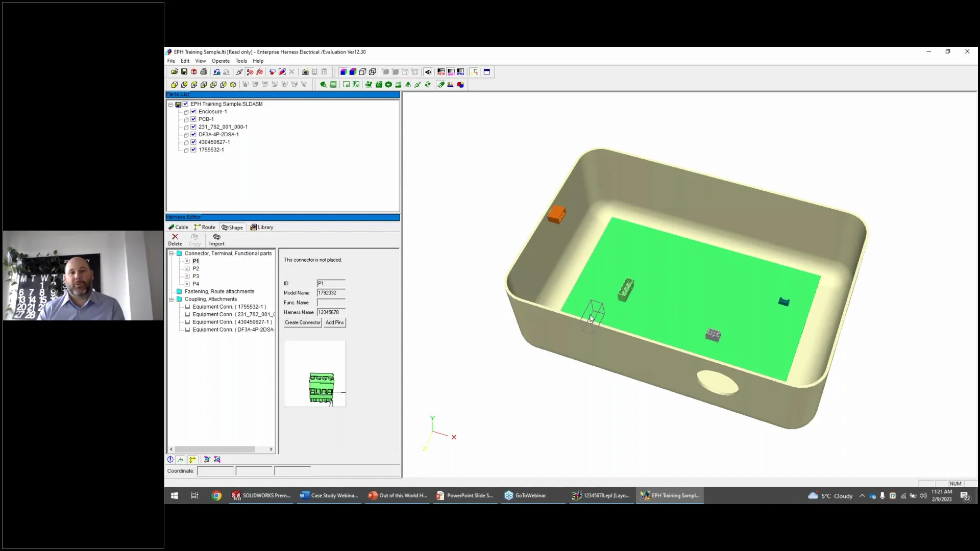Click the SHAPE display setting icon
The height and width of the screenshot is (551, 980).
click(451, 72)
